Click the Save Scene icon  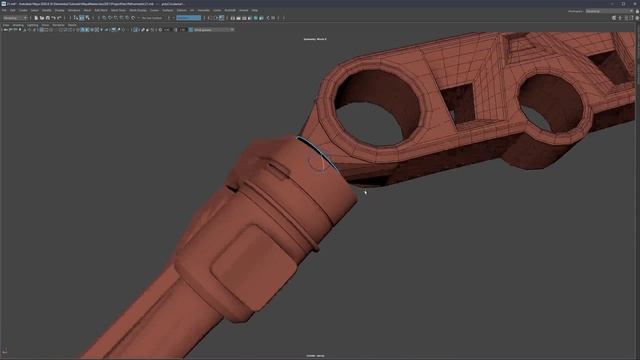tap(48, 18)
